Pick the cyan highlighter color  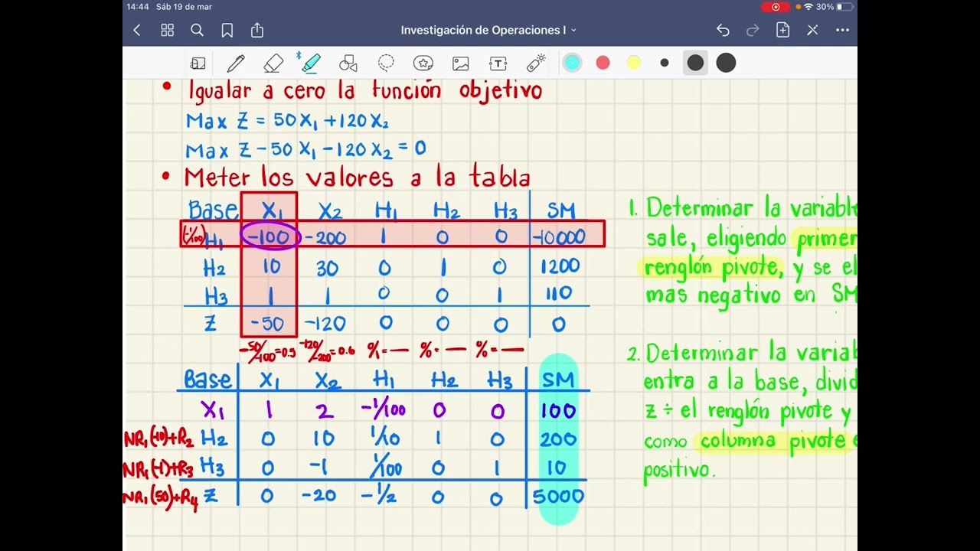tap(572, 63)
